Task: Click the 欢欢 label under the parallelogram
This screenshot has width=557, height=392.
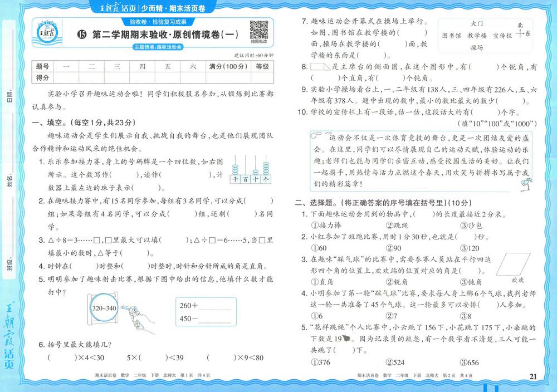Action: pos(517,280)
